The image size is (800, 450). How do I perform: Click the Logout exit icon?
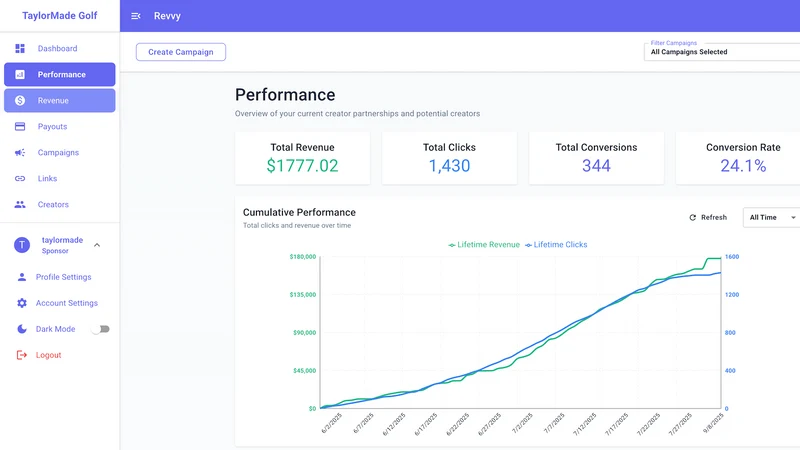click(21, 355)
